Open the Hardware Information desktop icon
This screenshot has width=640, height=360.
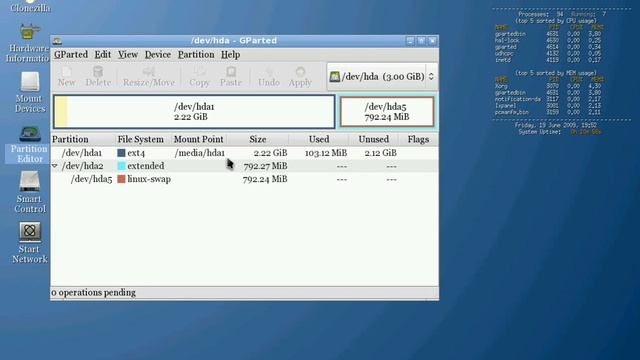pyautogui.click(x=28, y=43)
